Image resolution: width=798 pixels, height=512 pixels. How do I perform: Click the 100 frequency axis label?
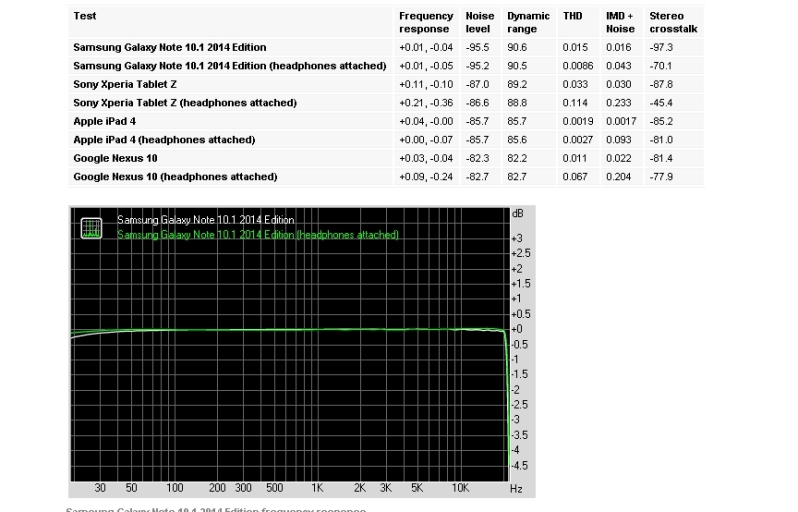coord(175,488)
